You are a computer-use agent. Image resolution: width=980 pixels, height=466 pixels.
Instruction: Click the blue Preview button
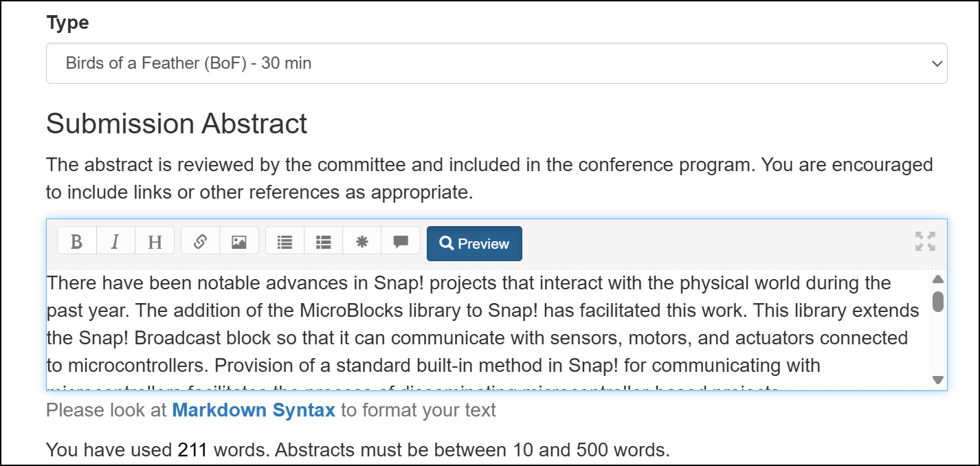[474, 243]
